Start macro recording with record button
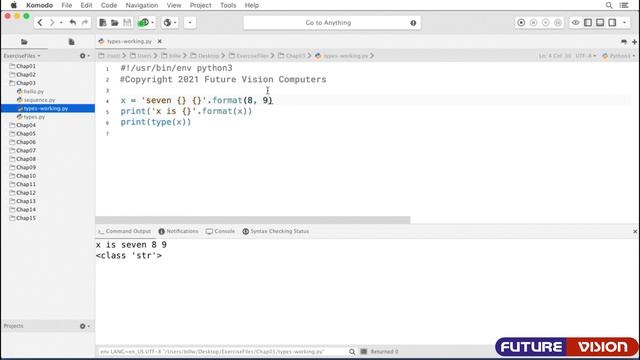The width and height of the screenshot is (640, 360). coord(521,23)
